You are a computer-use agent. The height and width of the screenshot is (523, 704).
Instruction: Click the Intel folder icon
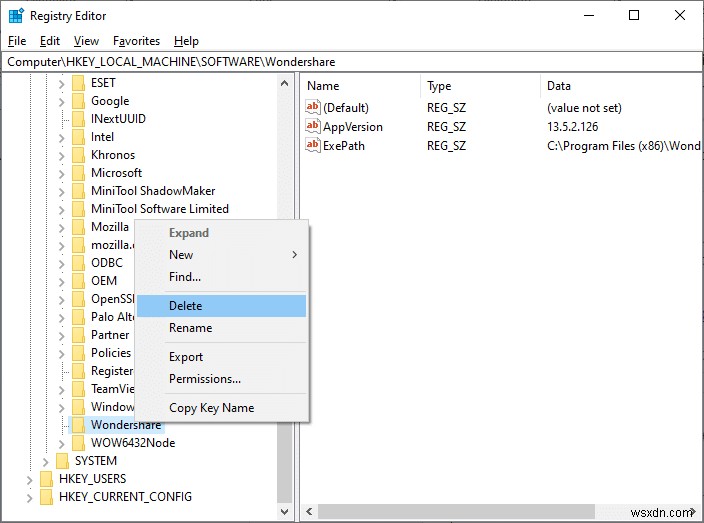point(78,137)
